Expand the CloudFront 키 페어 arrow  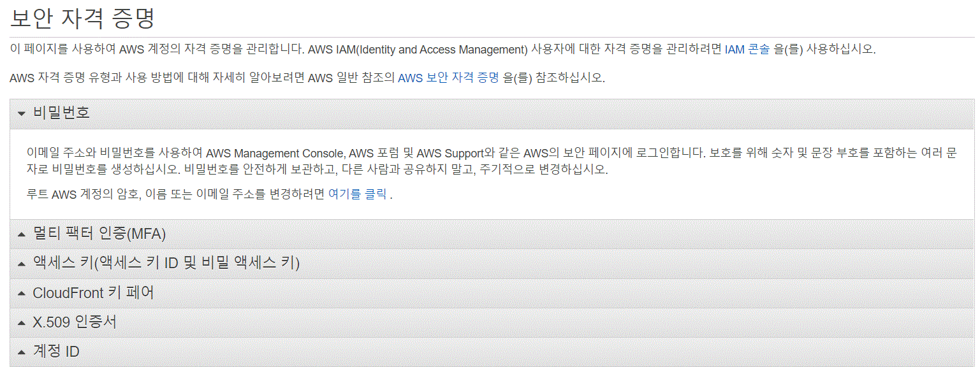(22, 294)
